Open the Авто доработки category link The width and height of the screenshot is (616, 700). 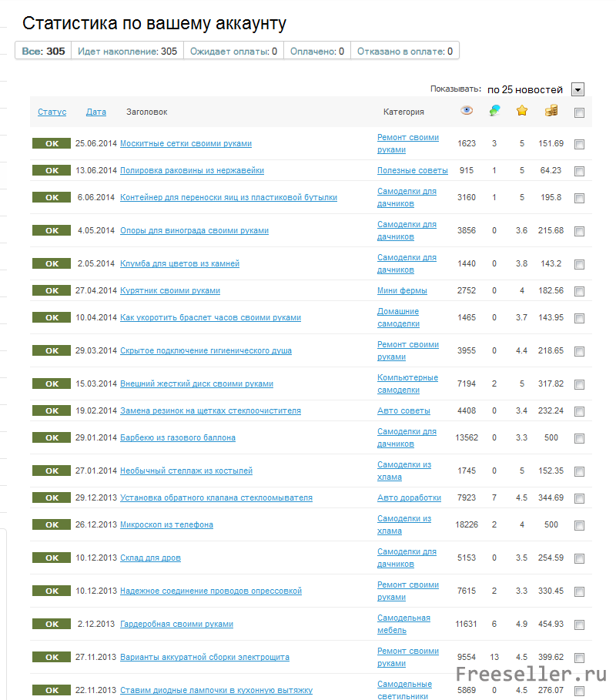(409, 497)
